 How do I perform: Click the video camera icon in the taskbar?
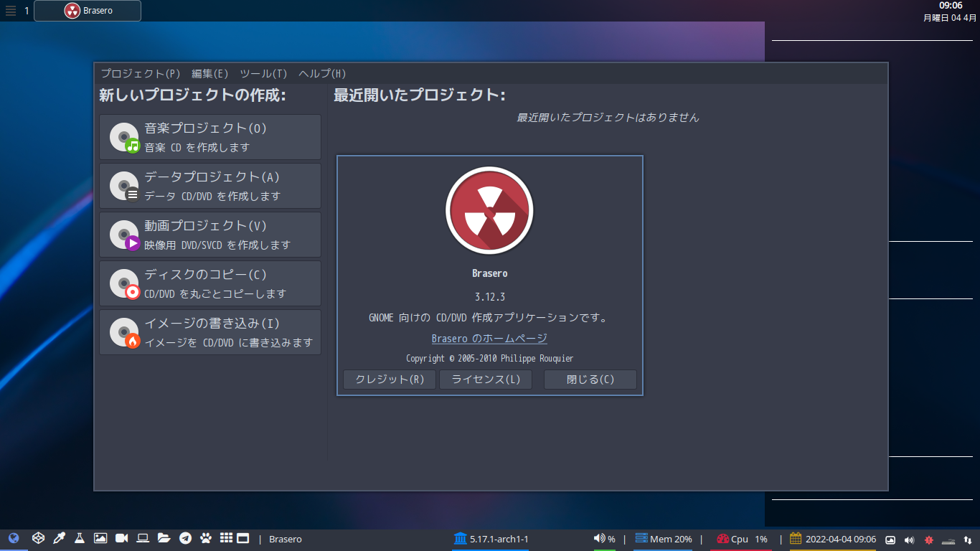121,539
